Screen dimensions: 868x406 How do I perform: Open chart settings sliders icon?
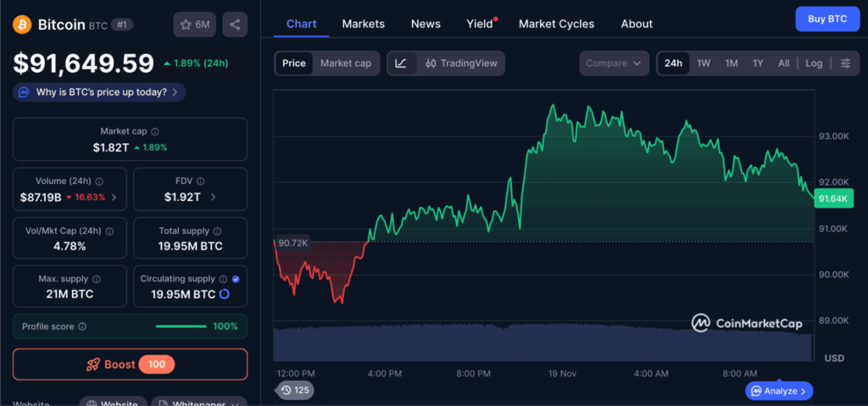845,64
